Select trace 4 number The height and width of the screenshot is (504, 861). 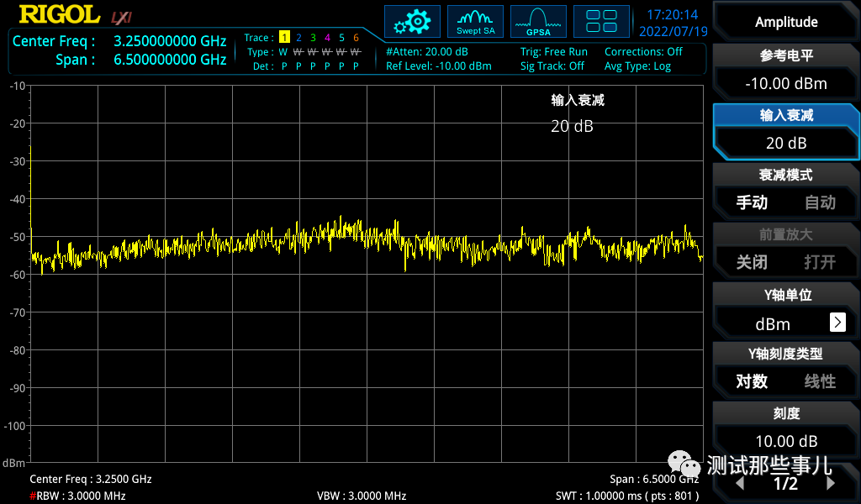(327, 37)
